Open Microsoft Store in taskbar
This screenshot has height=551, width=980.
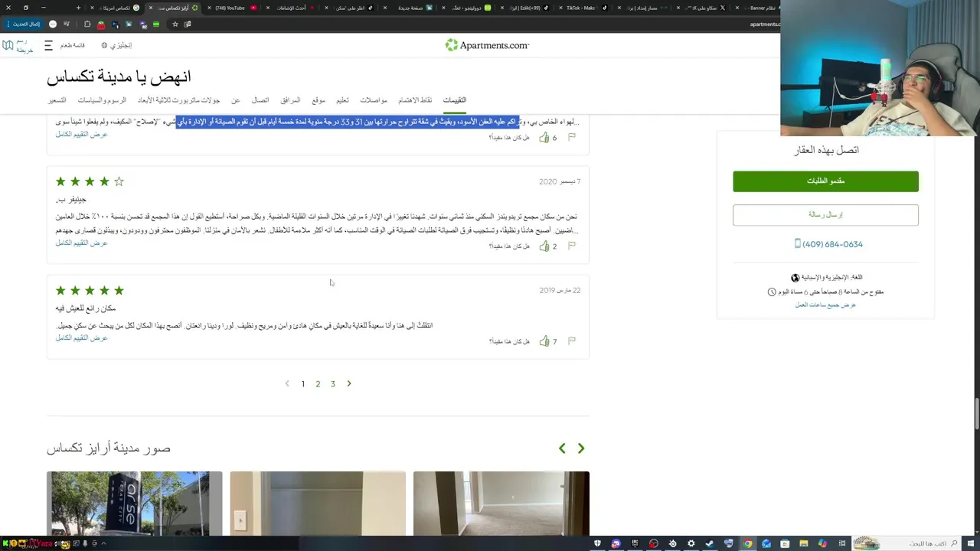(786, 543)
